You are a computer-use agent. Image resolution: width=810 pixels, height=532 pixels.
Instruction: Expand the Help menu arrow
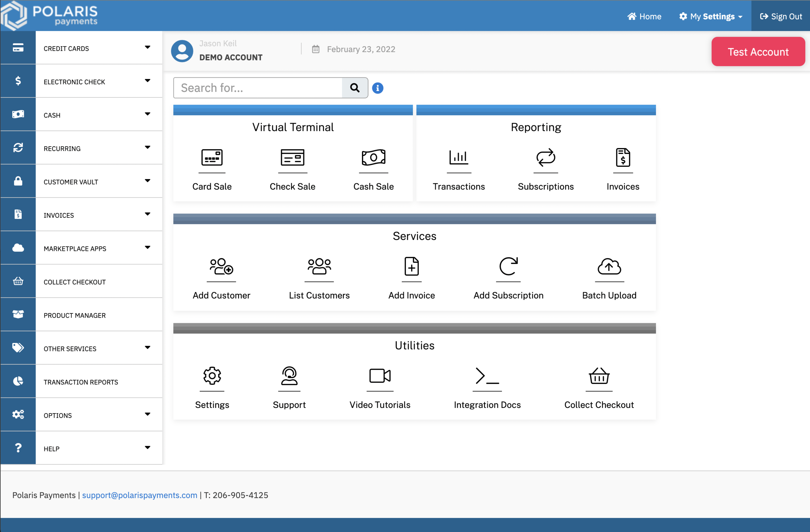pos(147,447)
